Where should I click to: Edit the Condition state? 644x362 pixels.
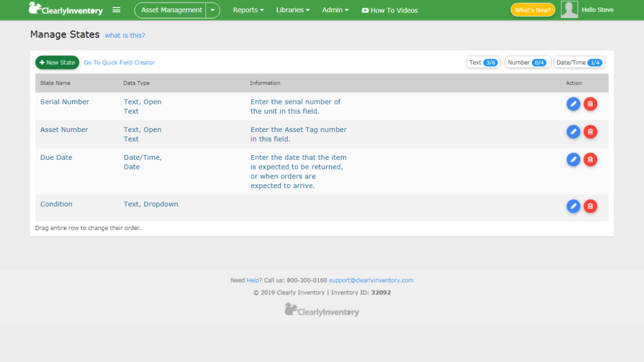click(x=573, y=206)
